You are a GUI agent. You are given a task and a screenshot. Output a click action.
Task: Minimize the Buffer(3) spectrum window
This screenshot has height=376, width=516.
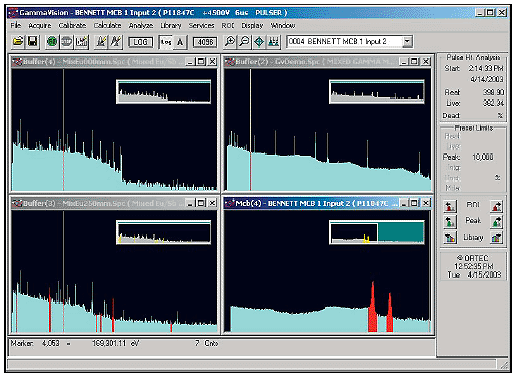pos(190,203)
